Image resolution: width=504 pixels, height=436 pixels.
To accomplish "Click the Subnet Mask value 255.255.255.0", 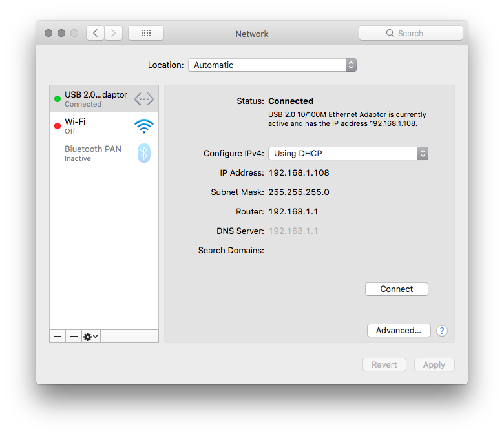I will point(299,192).
